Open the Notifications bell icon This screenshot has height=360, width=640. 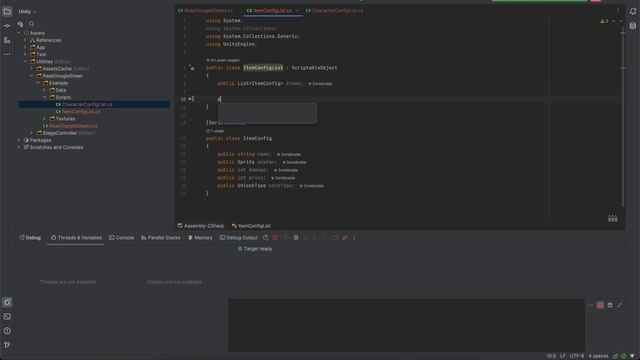633,11
